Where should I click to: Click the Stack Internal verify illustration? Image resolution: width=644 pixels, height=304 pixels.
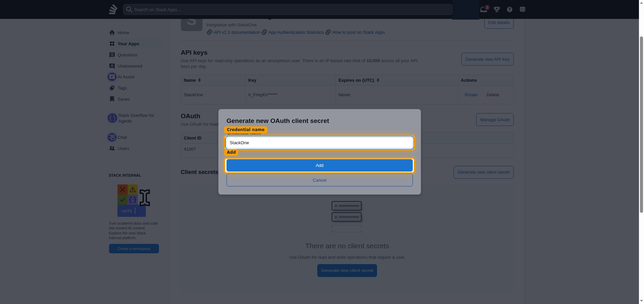[134, 201]
